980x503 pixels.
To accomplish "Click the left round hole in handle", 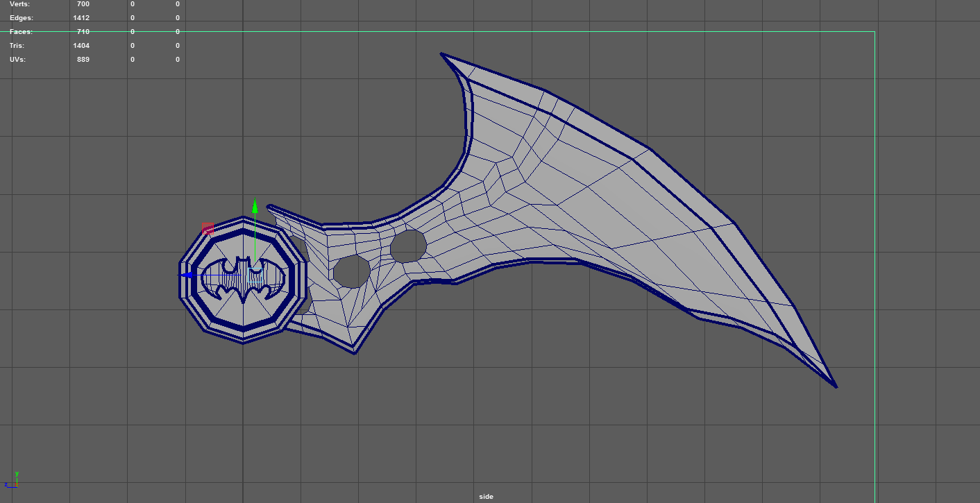I will [352, 271].
